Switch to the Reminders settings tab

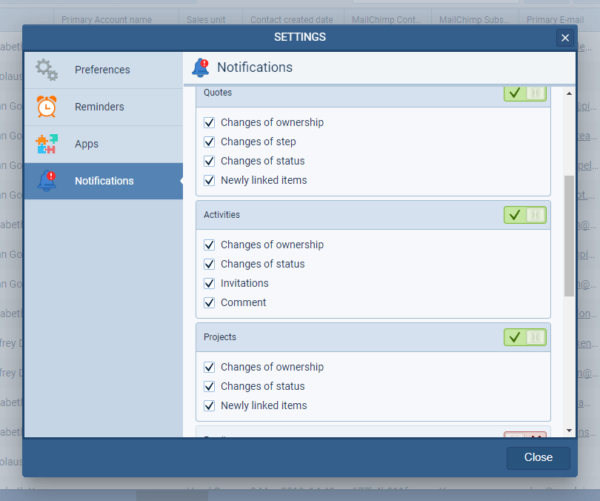tap(99, 107)
